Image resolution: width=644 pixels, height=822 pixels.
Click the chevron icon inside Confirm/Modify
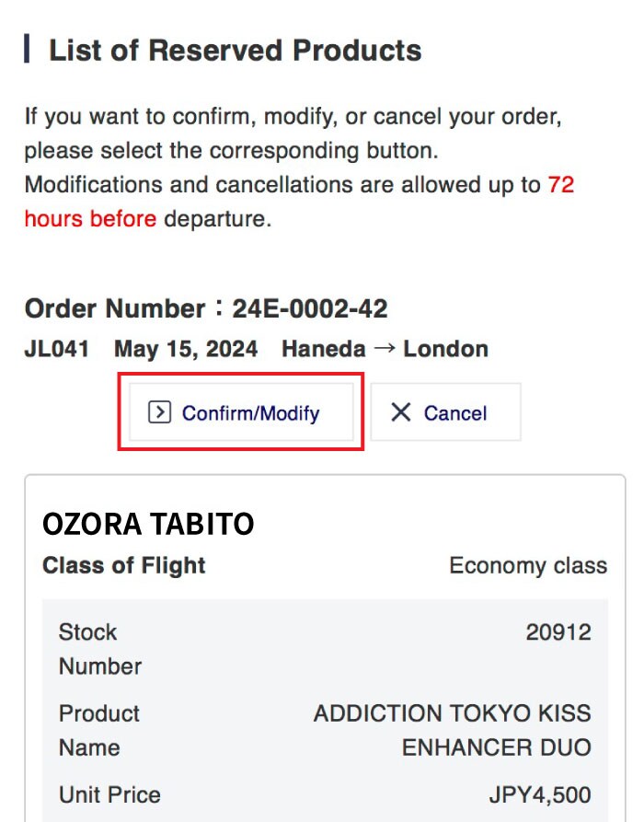(x=160, y=412)
